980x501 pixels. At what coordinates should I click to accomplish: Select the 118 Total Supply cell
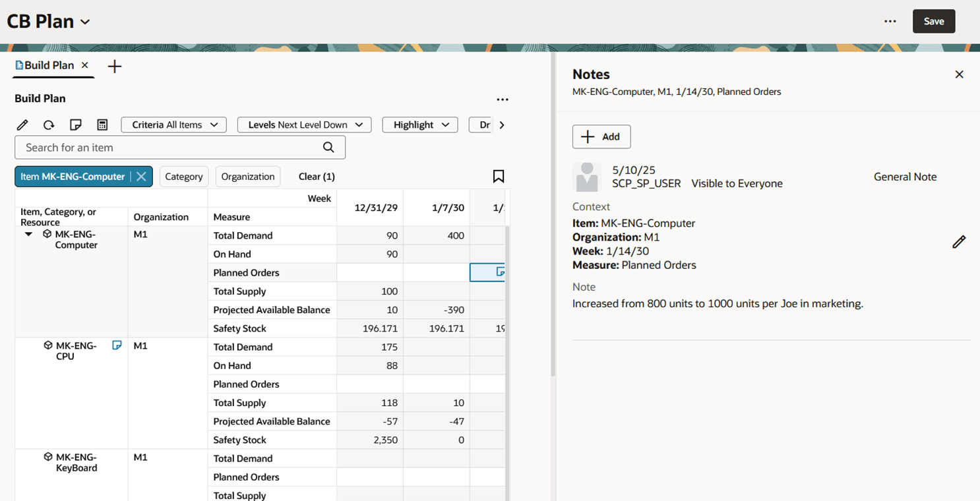370,403
